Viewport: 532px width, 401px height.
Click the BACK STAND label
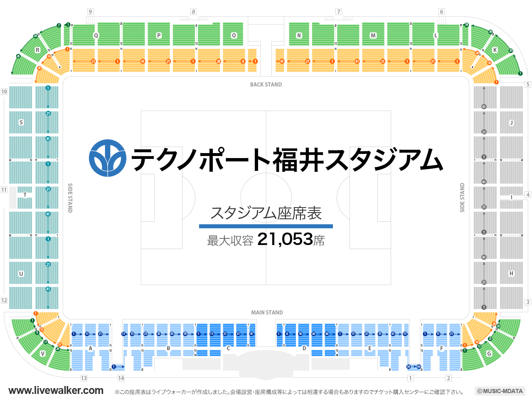[x=266, y=84]
